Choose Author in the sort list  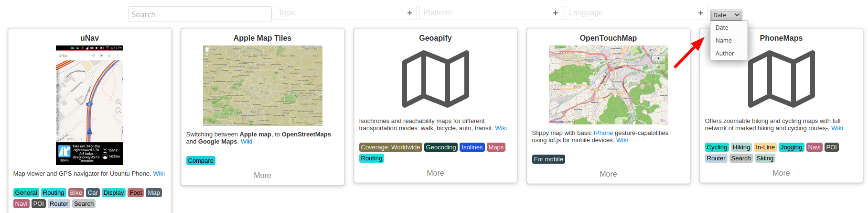tap(729, 54)
